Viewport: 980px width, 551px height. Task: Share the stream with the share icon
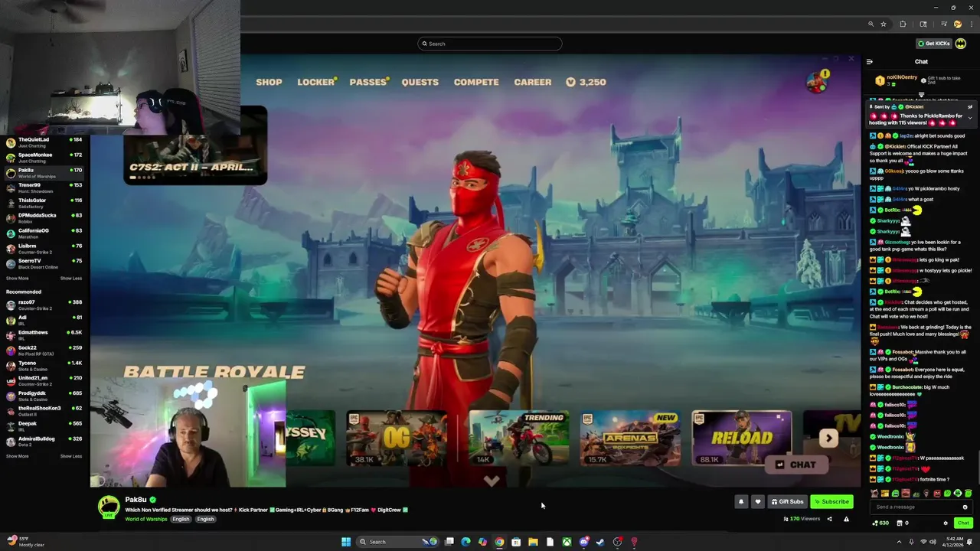[829, 519]
